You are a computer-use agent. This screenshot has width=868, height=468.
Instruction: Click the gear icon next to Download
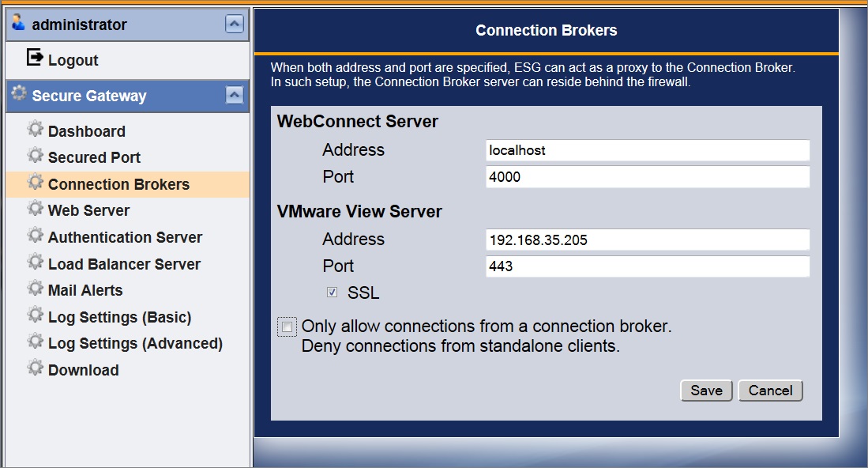tap(35, 368)
